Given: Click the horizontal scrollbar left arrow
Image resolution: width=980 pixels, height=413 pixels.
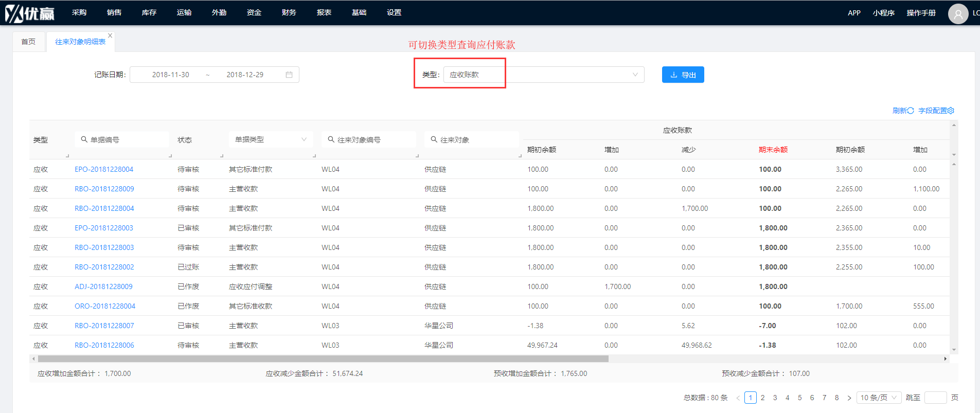Looking at the screenshot, I should point(33,358).
